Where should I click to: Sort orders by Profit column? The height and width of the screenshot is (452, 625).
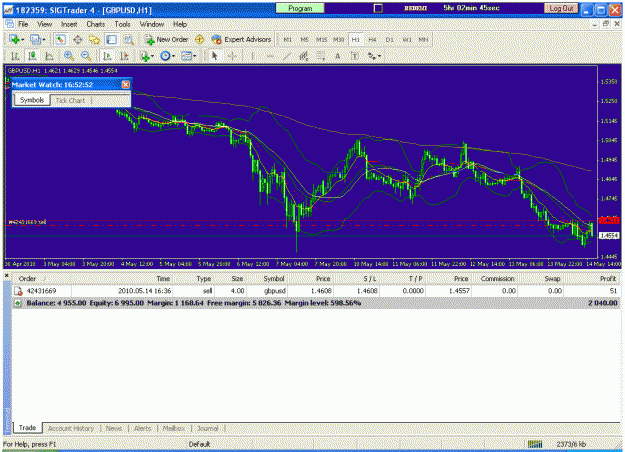pos(608,279)
